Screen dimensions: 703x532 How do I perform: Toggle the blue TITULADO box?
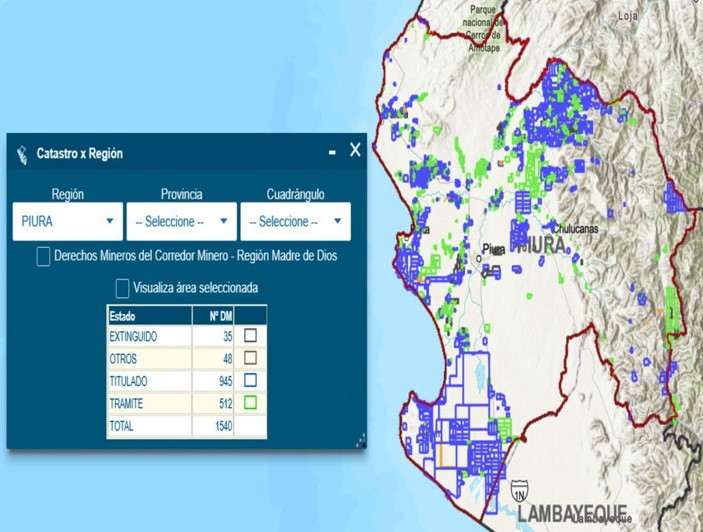(250, 381)
